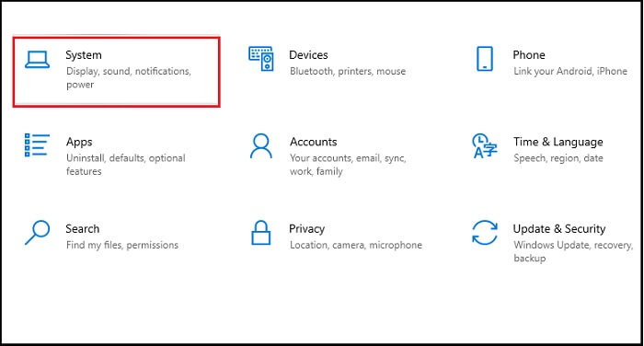Open the Search settings title
This screenshot has width=644, height=346.
(83, 229)
